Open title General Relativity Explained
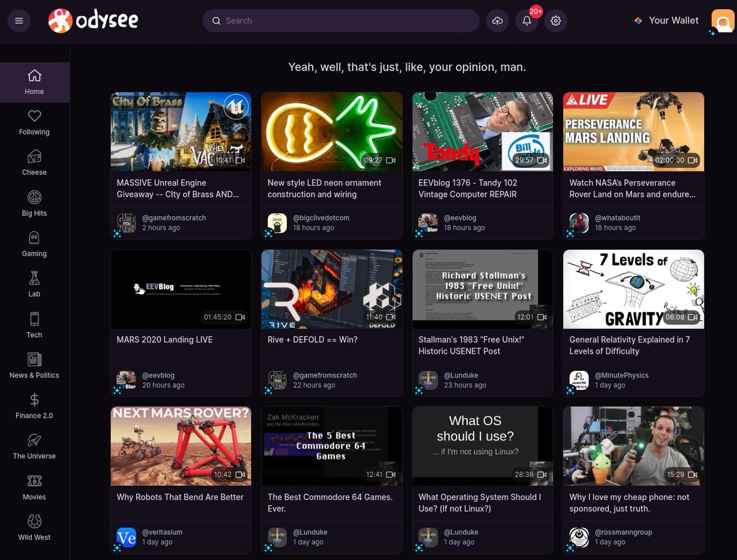The width and height of the screenshot is (737, 560). point(630,345)
